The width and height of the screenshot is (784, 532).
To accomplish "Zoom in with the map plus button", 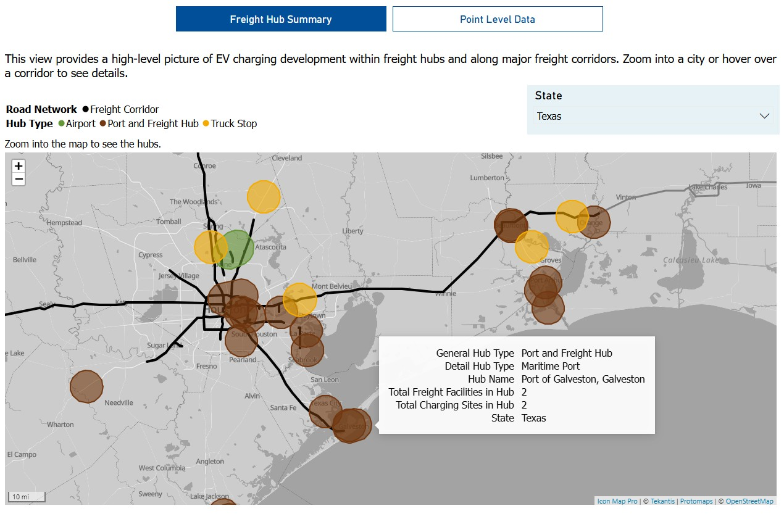I will click(x=19, y=166).
